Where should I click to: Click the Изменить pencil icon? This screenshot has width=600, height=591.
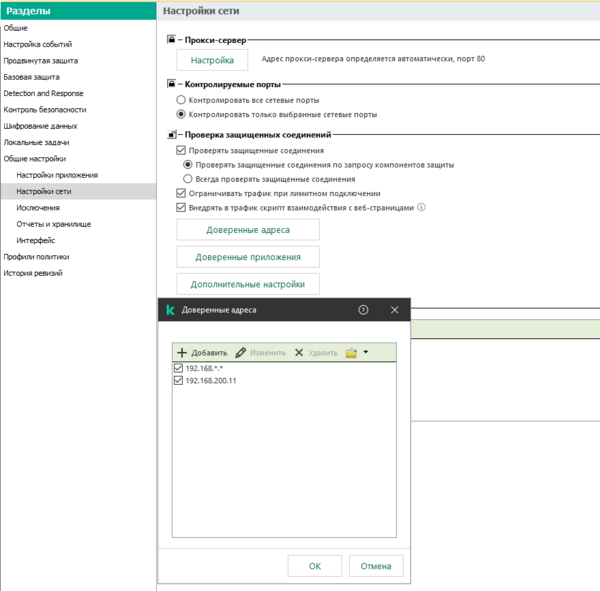tap(240, 353)
